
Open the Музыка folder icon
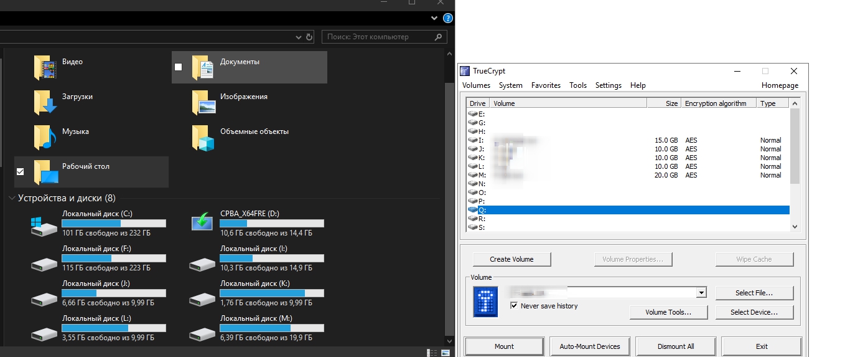point(45,137)
